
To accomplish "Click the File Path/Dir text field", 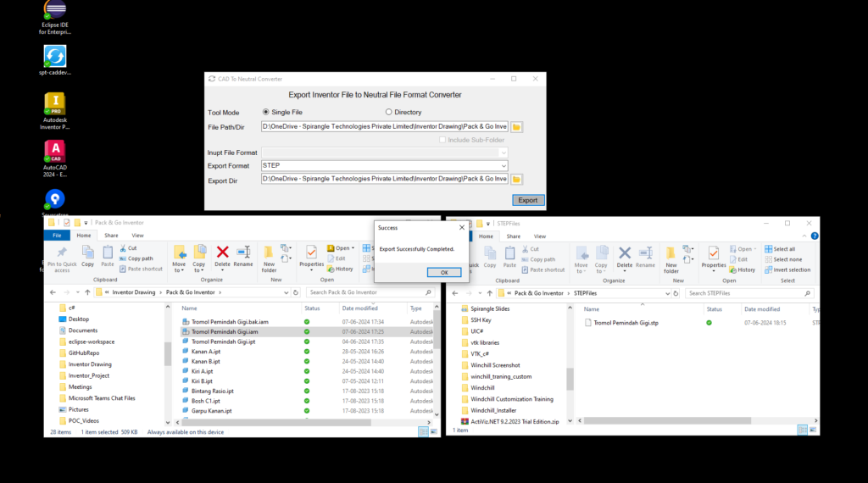I will point(384,127).
